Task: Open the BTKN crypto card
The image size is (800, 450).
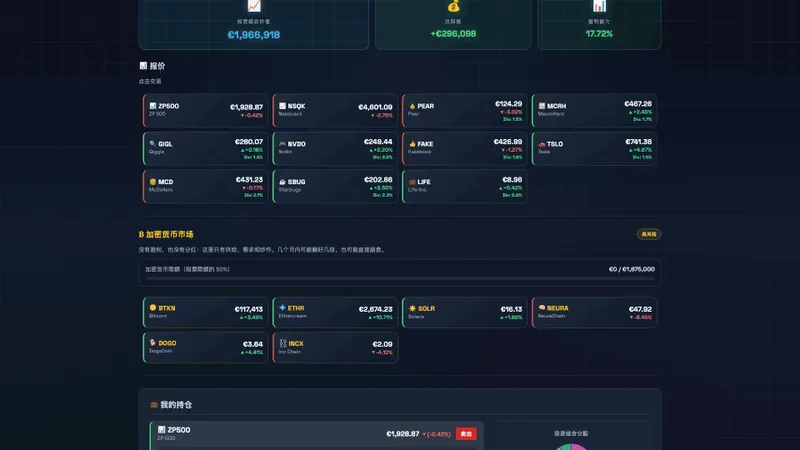Action: (x=206, y=312)
